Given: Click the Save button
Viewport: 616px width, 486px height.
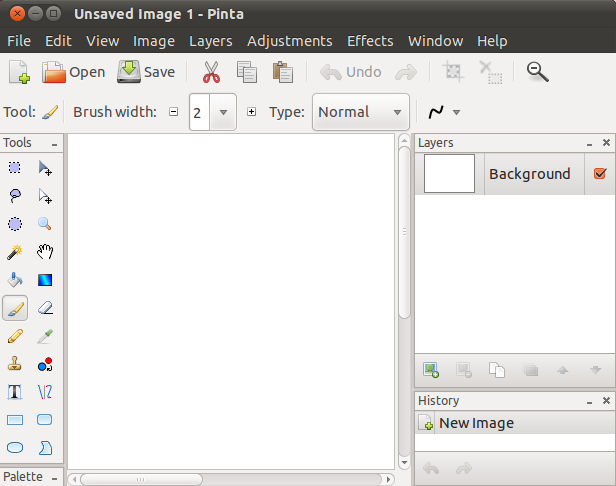Looking at the screenshot, I should 146,72.
